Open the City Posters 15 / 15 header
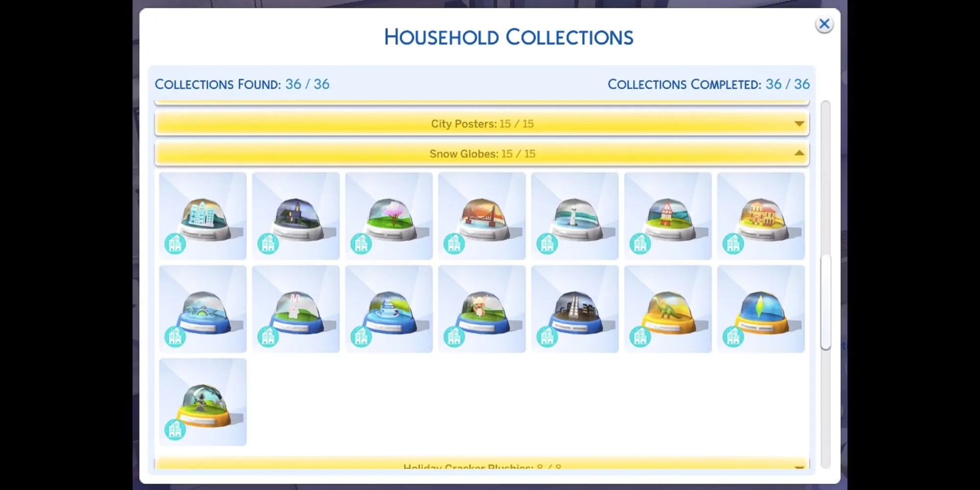 click(482, 123)
